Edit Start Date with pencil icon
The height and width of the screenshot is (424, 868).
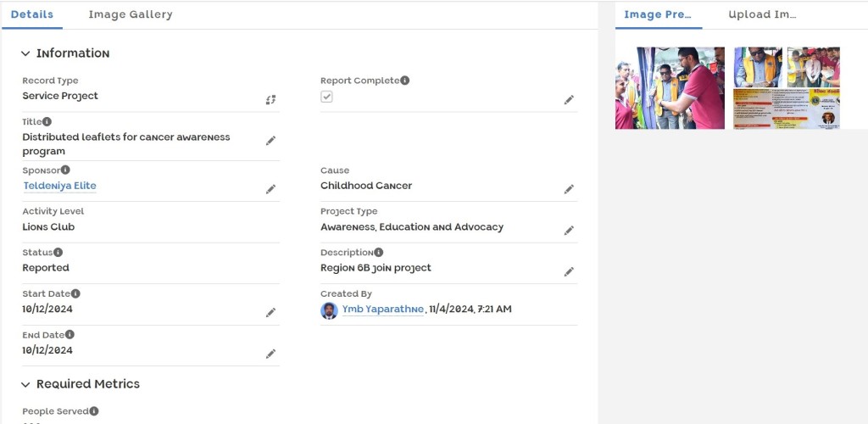pos(270,313)
